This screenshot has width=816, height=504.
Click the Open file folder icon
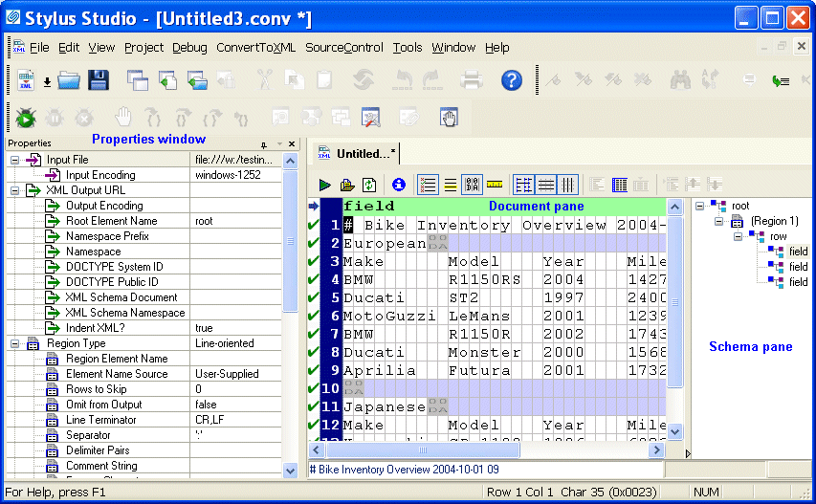tap(68, 81)
